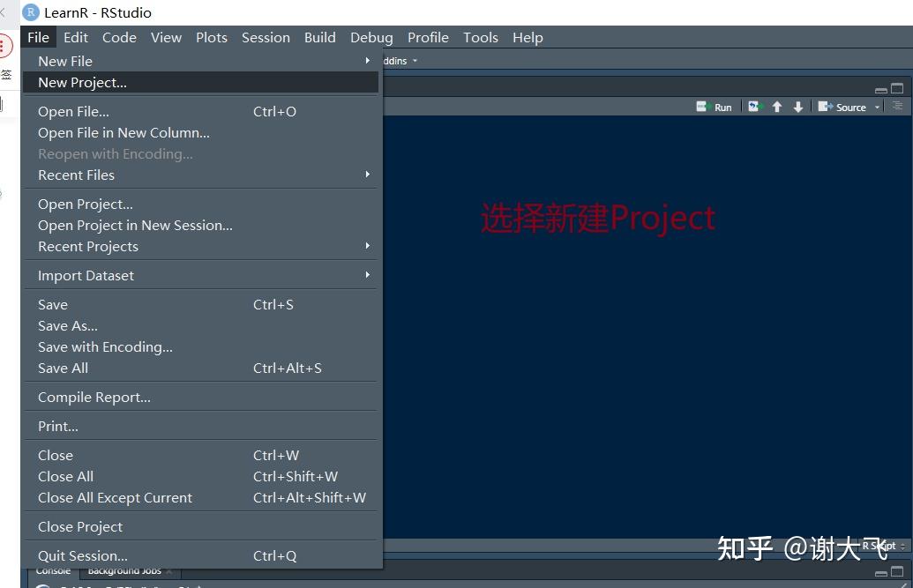Go to previous section with up arrow
Image resolution: width=913 pixels, height=588 pixels.
tap(777, 108)
